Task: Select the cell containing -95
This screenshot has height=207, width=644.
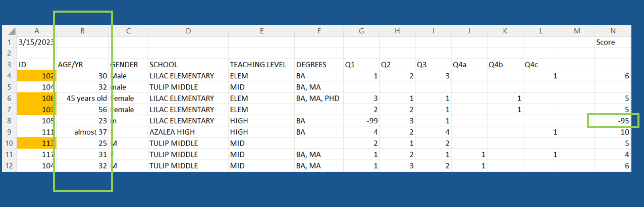Action: pos(613,121)
